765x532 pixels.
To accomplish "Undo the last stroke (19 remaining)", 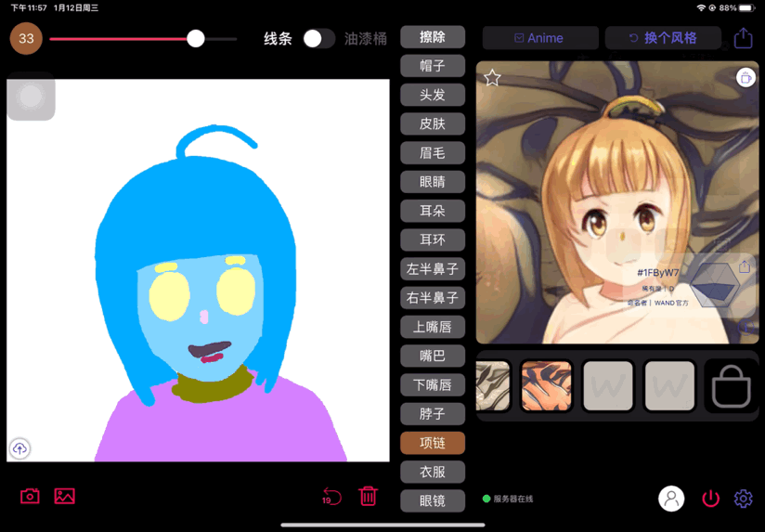I will tap(331, 497).
